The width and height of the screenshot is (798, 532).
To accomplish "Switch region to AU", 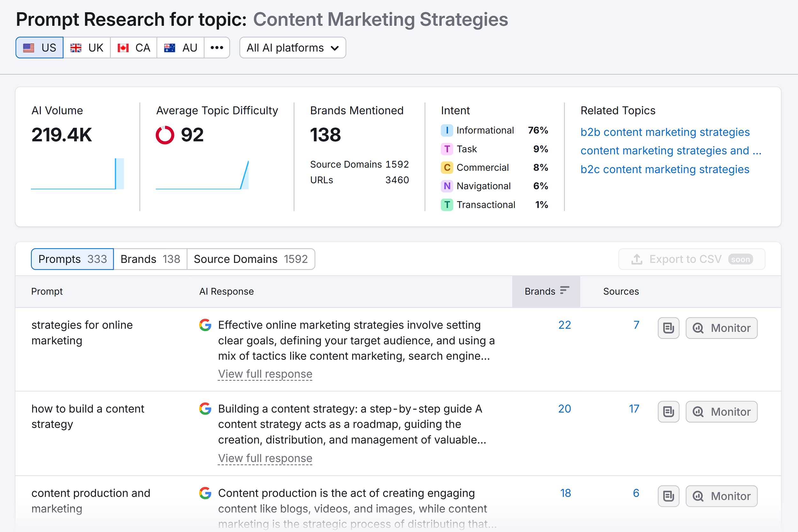I will (x=180, y=48).
